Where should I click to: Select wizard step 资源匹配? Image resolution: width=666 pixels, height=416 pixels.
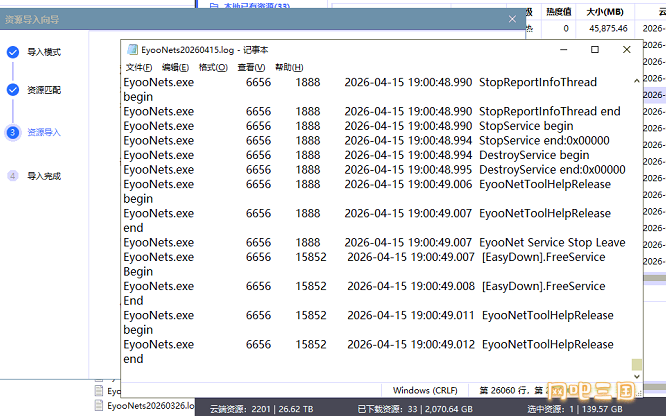point(44,90)
